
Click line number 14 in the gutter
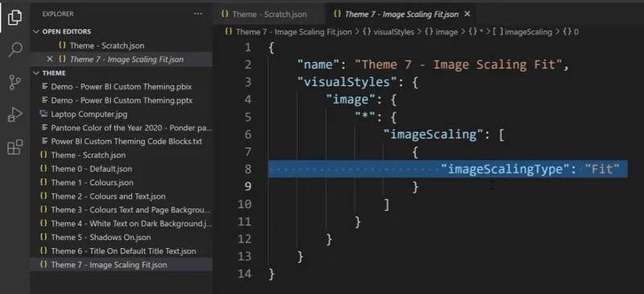[244, 273]
